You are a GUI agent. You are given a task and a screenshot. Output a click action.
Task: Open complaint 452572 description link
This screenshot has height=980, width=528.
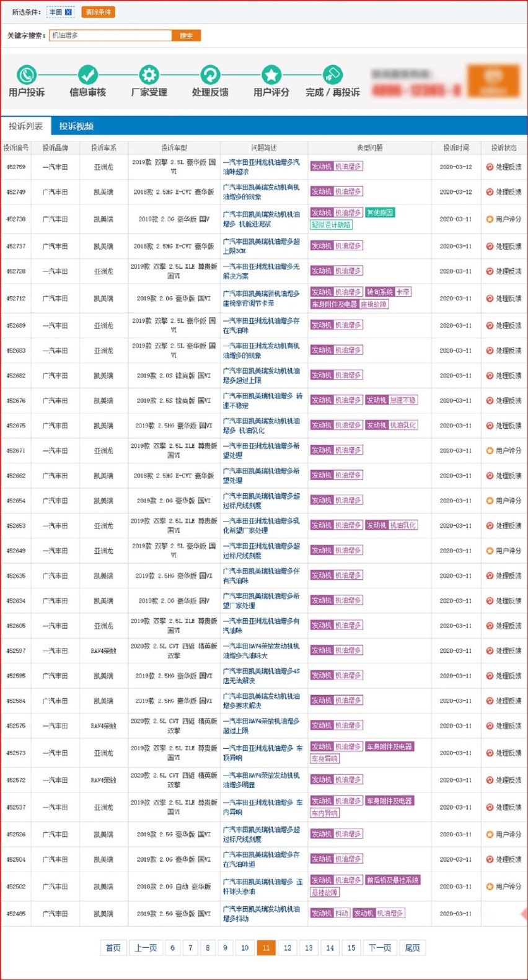click(x=261, y=780)
